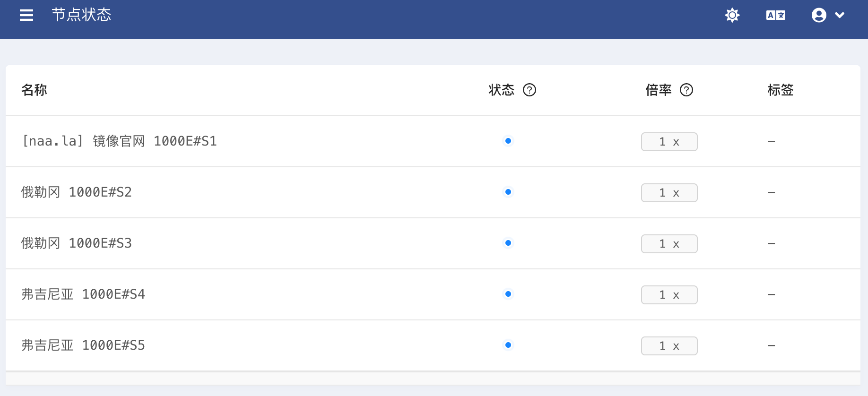The image size is (868, 396).
Task: Open the hamburger navigation menu
Action: [x=26, y=15]
